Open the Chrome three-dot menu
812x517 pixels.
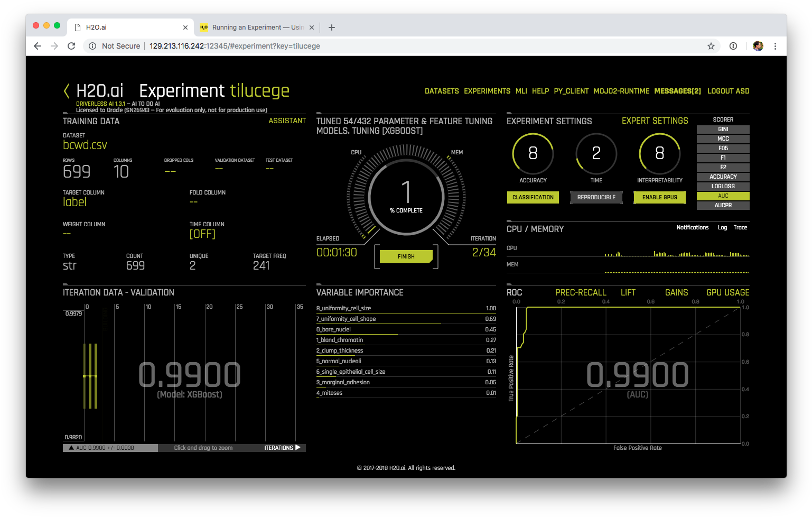(775, 46)
